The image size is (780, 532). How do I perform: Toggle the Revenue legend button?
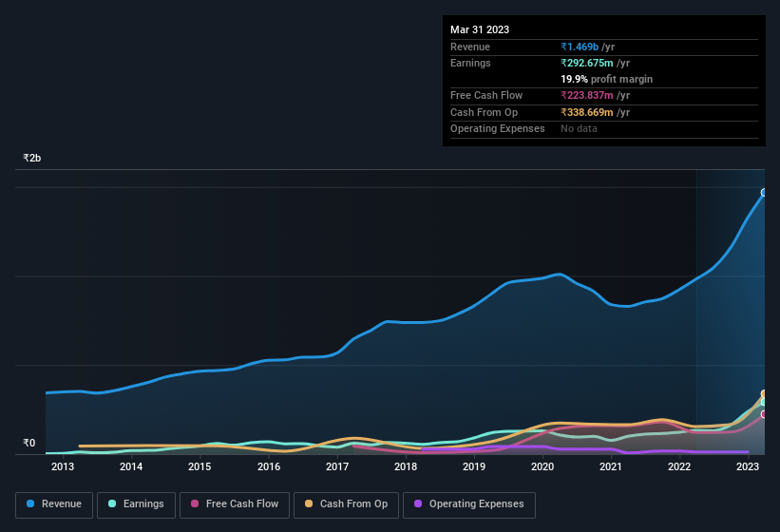(x=54, y=504)
